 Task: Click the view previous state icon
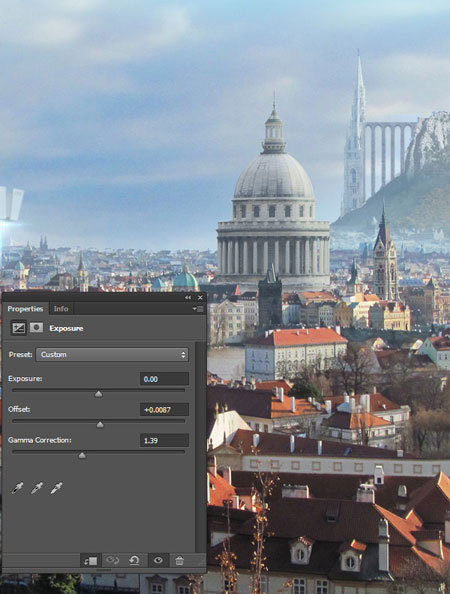(x=112, y=560)
